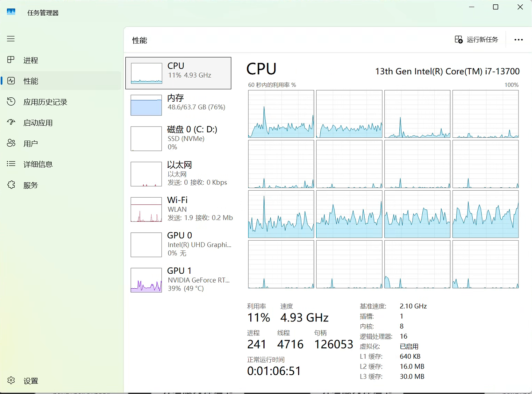Click the 60 秒内的利用率 % label
The height and width of the screenshot is (394, 532).
click(x=272, y=85)
